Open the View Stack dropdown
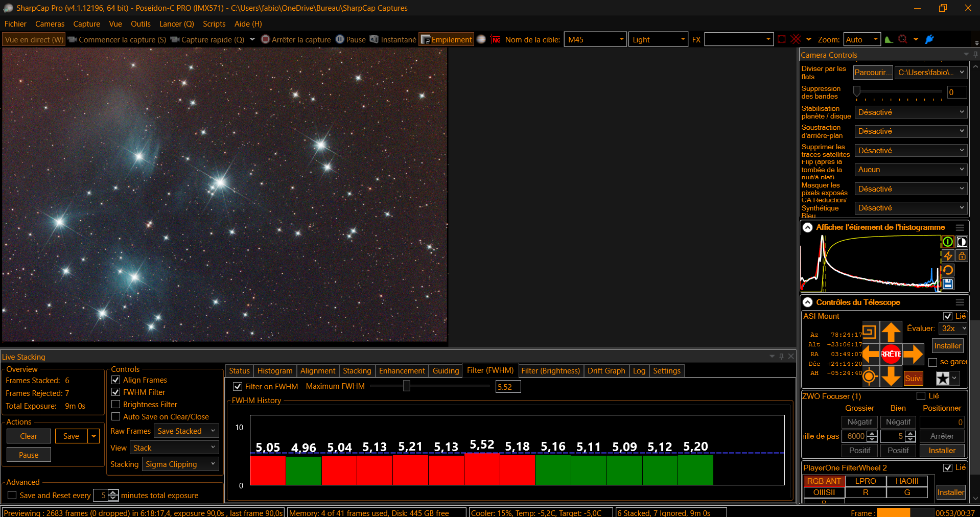980x517 pixels. point(175,448)
